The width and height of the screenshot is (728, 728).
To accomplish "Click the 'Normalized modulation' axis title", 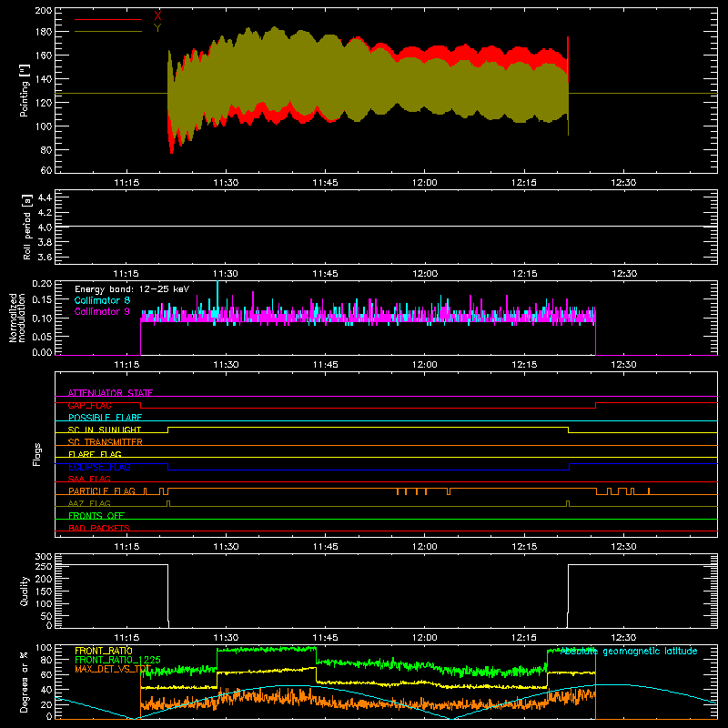I will point(16,318).
